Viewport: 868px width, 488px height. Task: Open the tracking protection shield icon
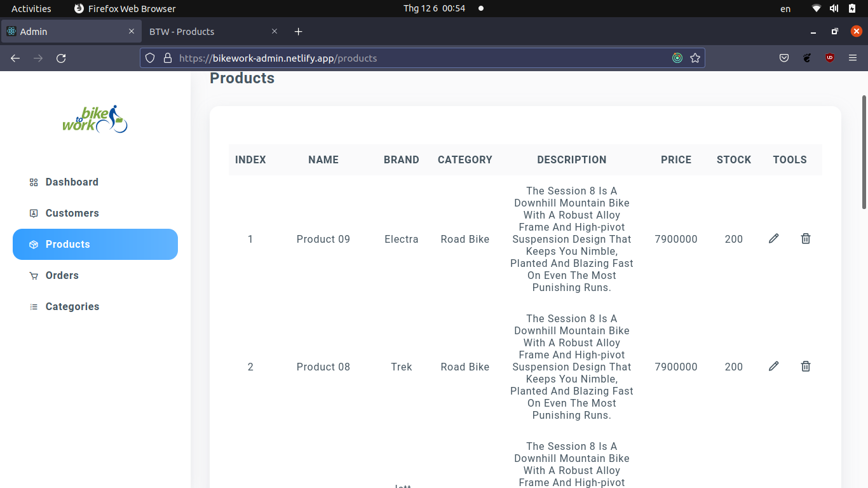coord(149,58)
